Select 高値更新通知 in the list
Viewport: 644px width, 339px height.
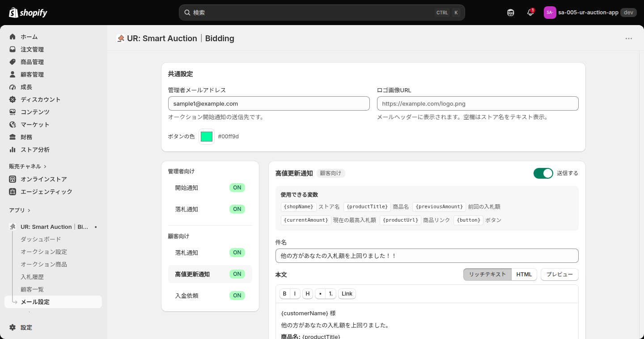pyautogui.click(x=210, y=274)
